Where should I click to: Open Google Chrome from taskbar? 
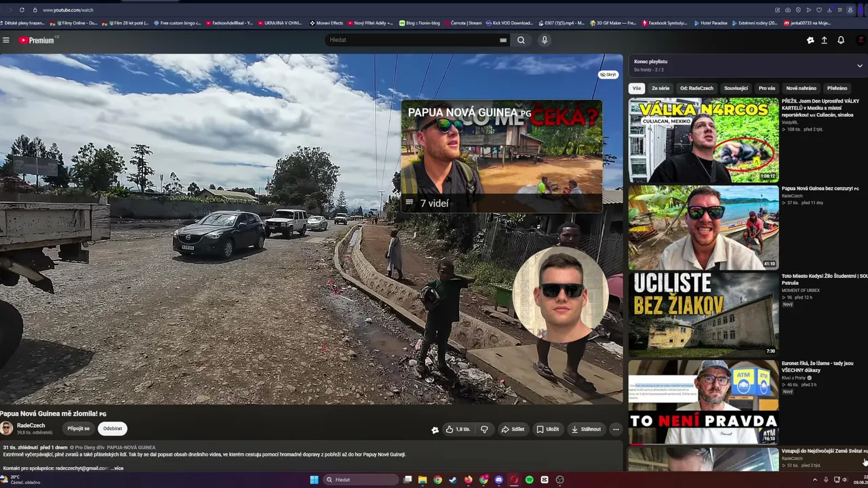(438, 480)
